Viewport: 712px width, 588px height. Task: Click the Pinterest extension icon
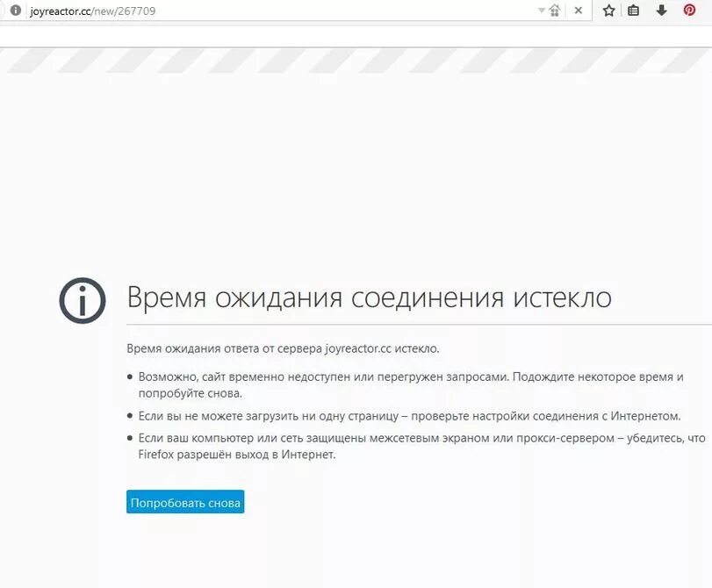click(x=689, y=10)
